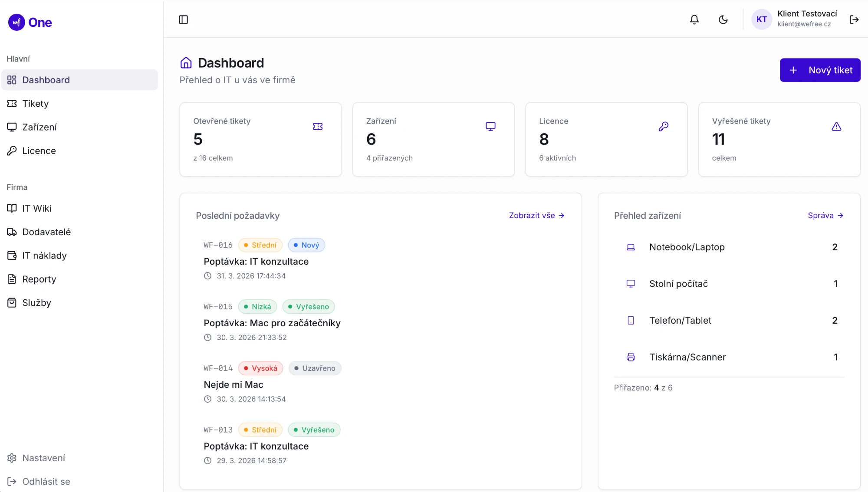Click the key icon in Licence card
This screenshot has height=492, width=868.
click(x=663, y=126)
